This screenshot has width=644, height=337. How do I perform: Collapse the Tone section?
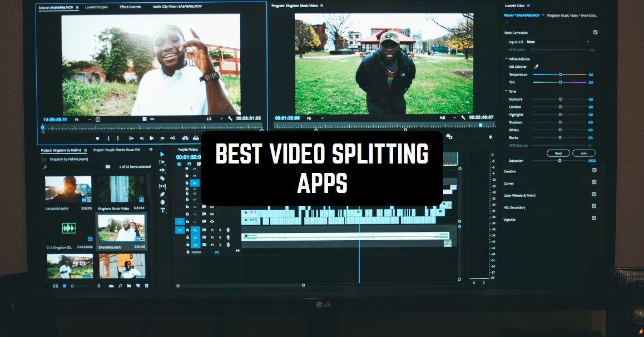(507, 90)
